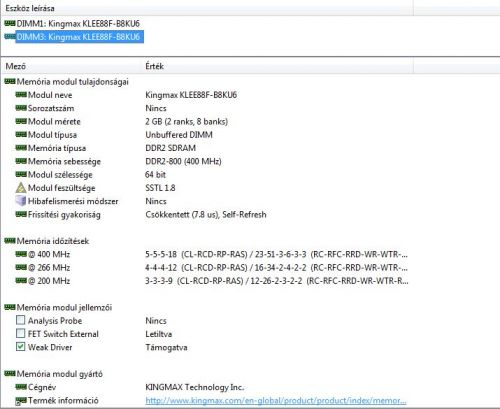Screen dimensions: 500x409
Task: Click the icon beside Frissítési gyakoriság
Action: pos(21,214)
